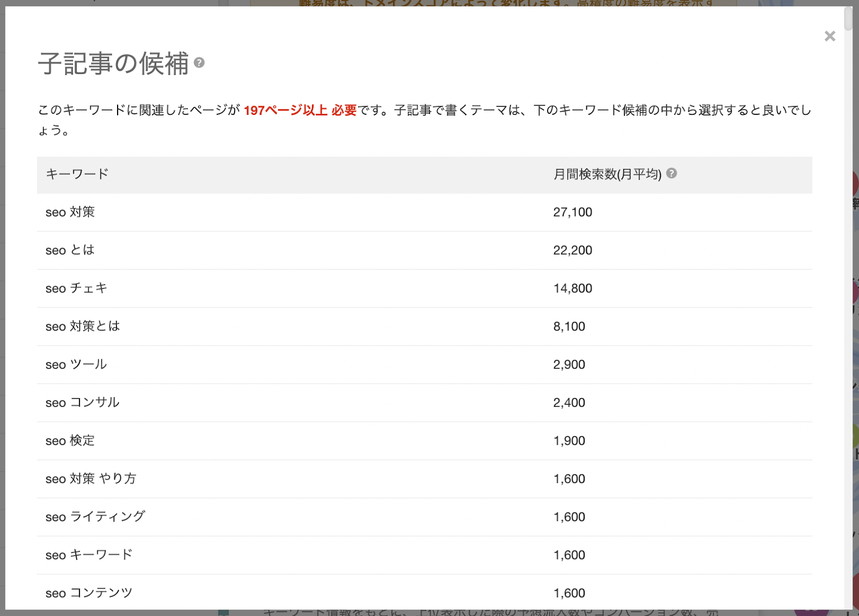Click the 8,100 search volume value
Image resolution: width=859 pixels, height=616 pixels.
tap(569, 327)
